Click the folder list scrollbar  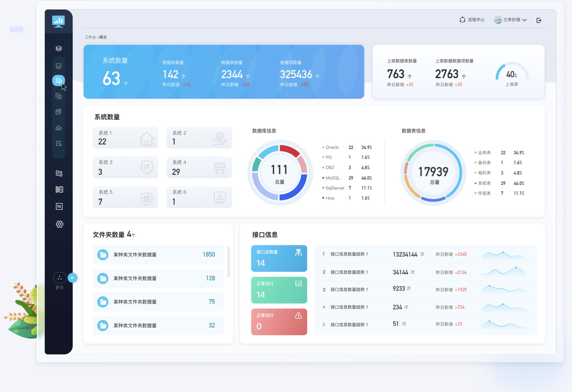(x=228, y=262)
